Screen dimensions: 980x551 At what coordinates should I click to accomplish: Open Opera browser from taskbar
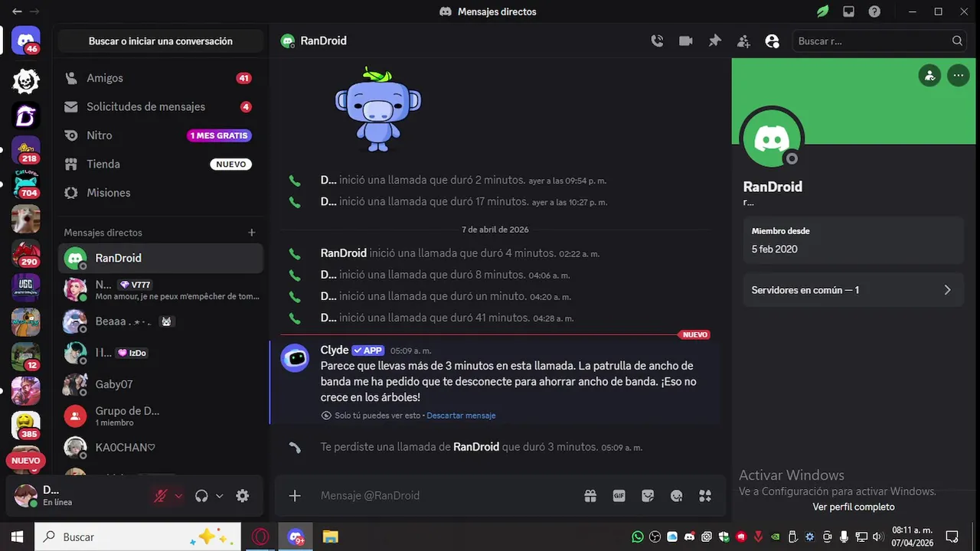[260, 537]
